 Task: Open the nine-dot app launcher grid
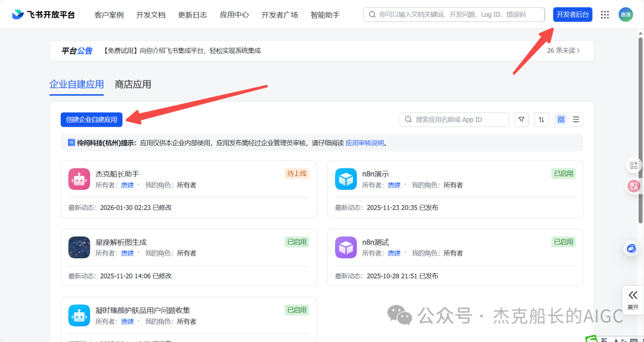click(x=605, y=15)
